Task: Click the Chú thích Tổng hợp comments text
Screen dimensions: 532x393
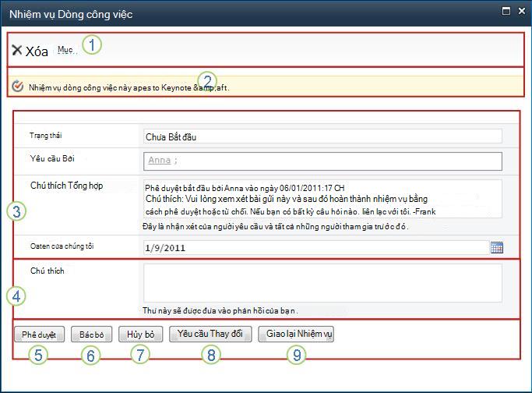Action: pos(322,199)
